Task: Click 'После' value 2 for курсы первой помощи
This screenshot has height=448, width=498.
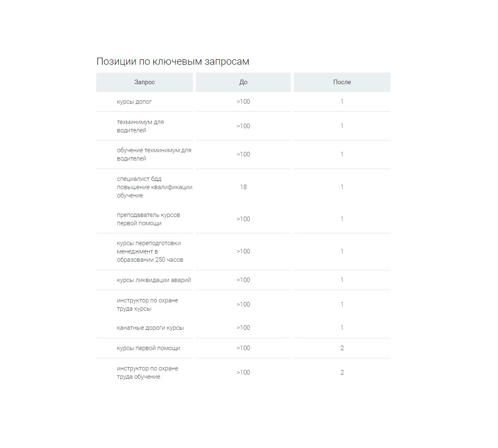Action: coord(342,348)
